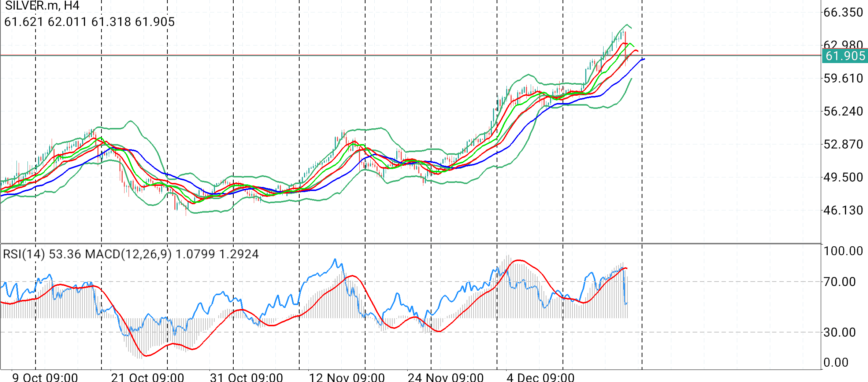The image size is (868, 382).
Task: Click the green 61.905 current price tag
Action: (x=845, y=56)
